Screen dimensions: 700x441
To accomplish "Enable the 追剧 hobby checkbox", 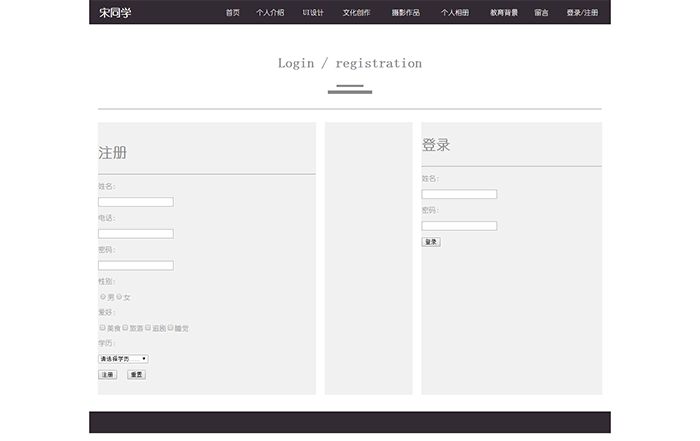I will tap(148, 327).
